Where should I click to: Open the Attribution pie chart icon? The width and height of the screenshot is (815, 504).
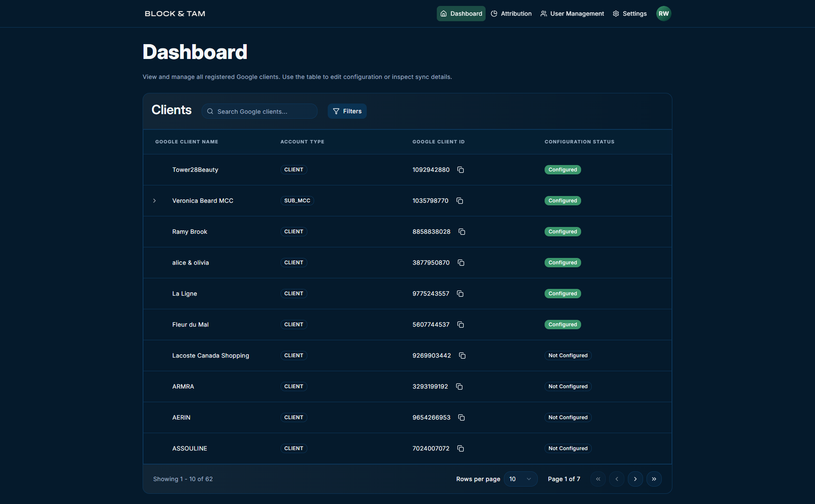[494, 13]
